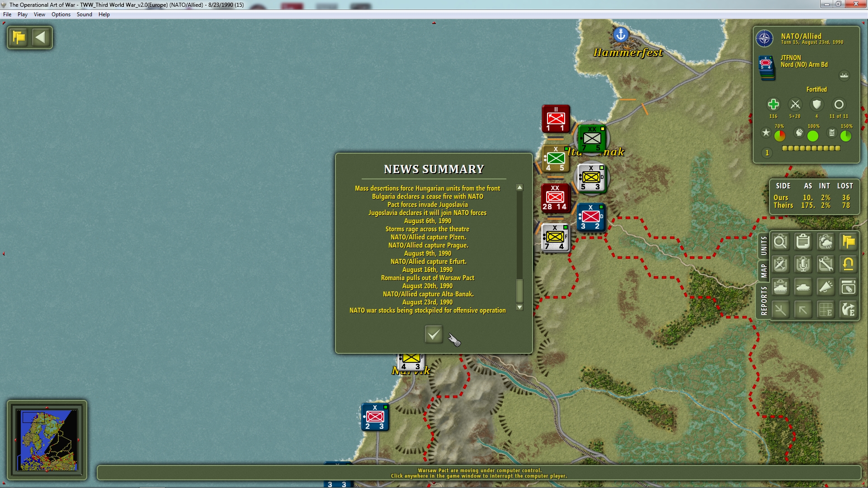Select the white brigade unit marked 7 4
This screenshot has width=868, height=488.
coord(555,237)
